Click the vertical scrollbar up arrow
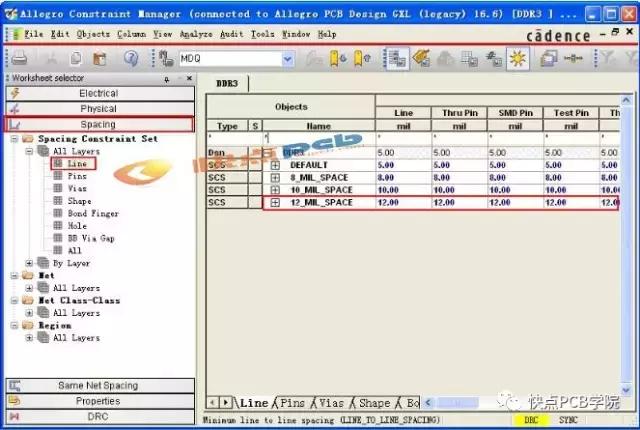The image size is (640, 430). click(x=626, y=100)
